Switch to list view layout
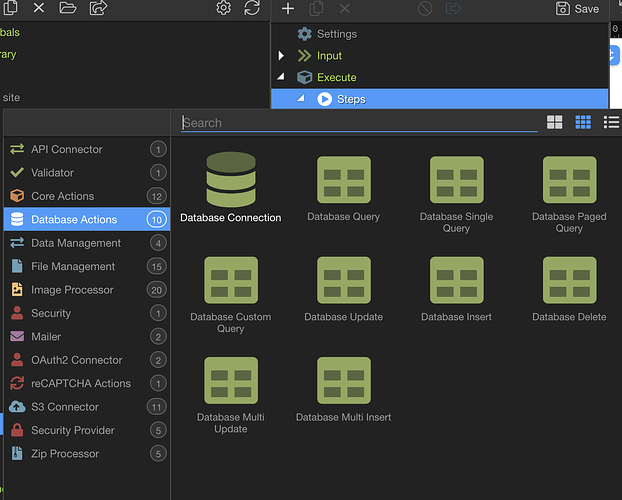622x500 pixels. coord(611,122)
